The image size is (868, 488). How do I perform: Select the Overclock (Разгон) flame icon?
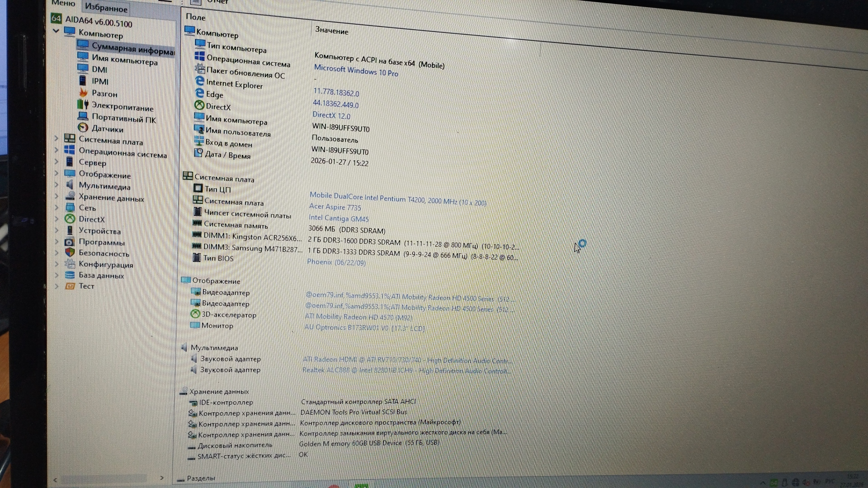83,93
